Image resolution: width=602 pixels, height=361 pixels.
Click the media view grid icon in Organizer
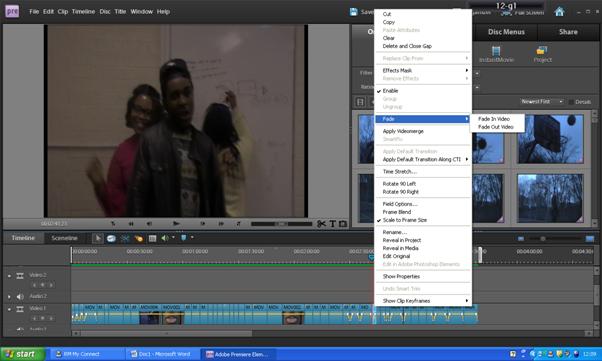(x=360, y=102)
